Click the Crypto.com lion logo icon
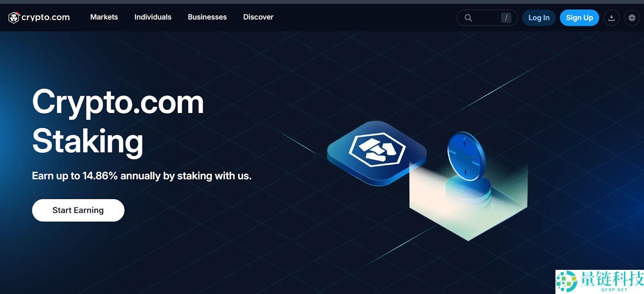The height and width of the screenshot is (294, 644). click(14, 17)
